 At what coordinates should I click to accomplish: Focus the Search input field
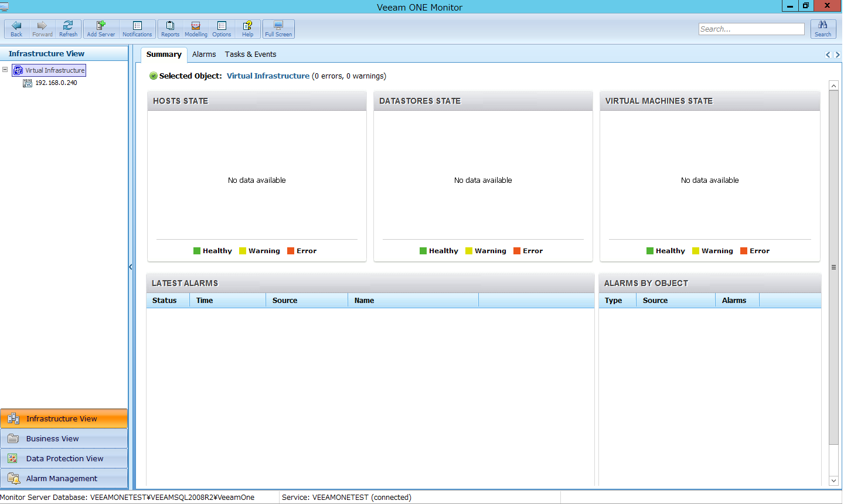(x=751, y=29)
